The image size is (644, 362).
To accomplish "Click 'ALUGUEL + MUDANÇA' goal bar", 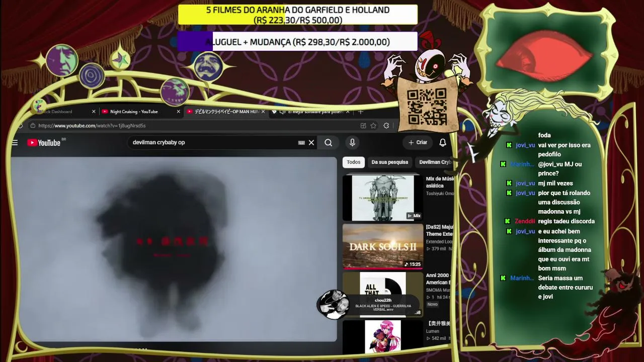I will point(297,42).
